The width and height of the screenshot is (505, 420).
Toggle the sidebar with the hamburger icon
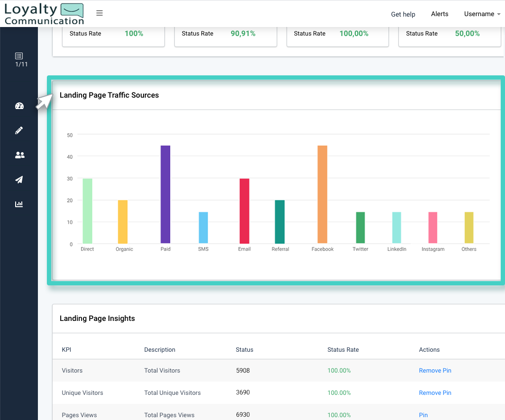point(99,13)
